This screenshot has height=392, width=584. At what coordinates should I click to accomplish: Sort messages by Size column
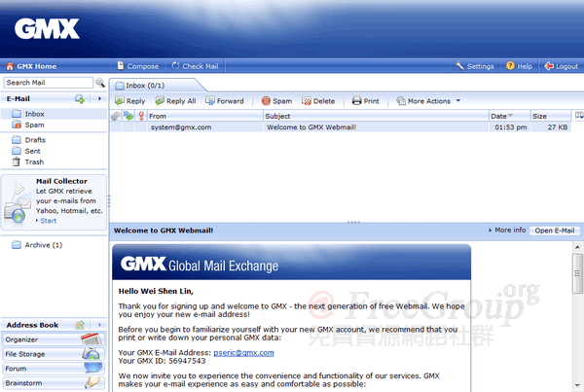(x=551, y=116)
